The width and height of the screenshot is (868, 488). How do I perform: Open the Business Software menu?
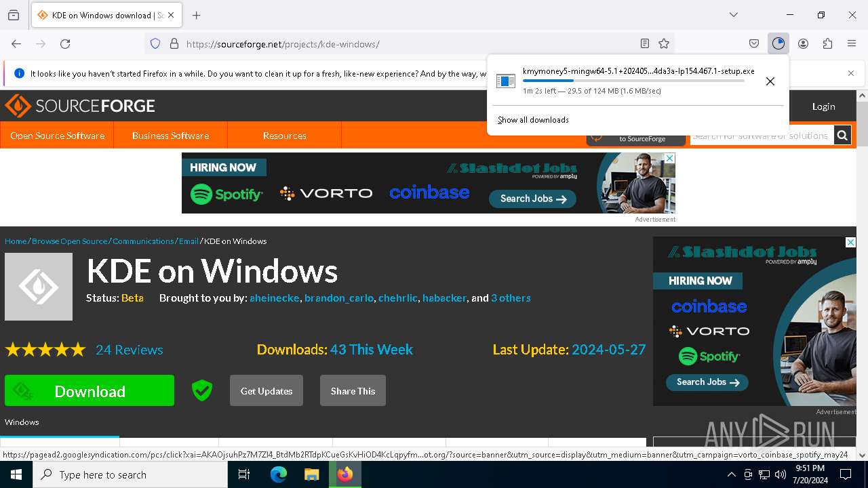(x=170, y=136)
